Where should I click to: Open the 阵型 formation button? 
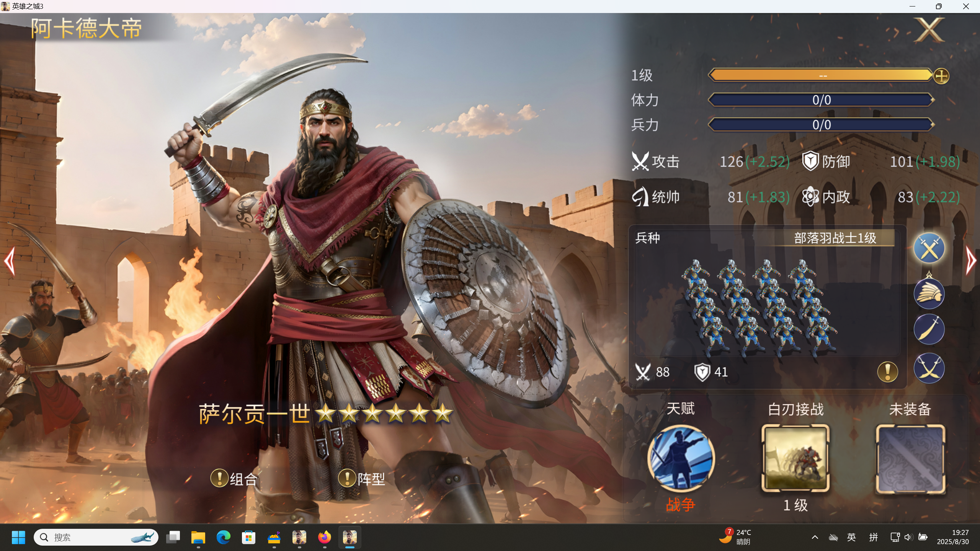pos(362,479)
